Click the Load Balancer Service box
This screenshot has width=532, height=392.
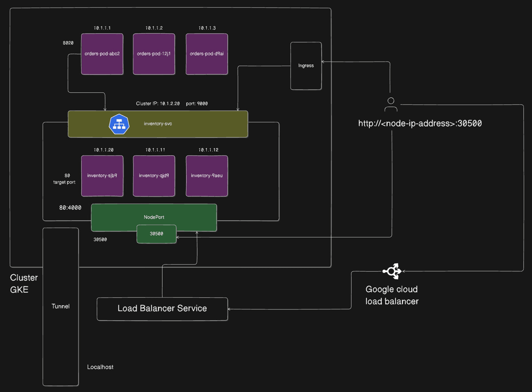coord(162,309)
